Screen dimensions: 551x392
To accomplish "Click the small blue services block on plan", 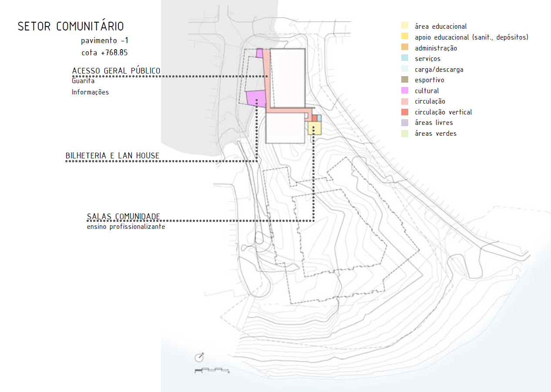I will (x=319, y=118).
